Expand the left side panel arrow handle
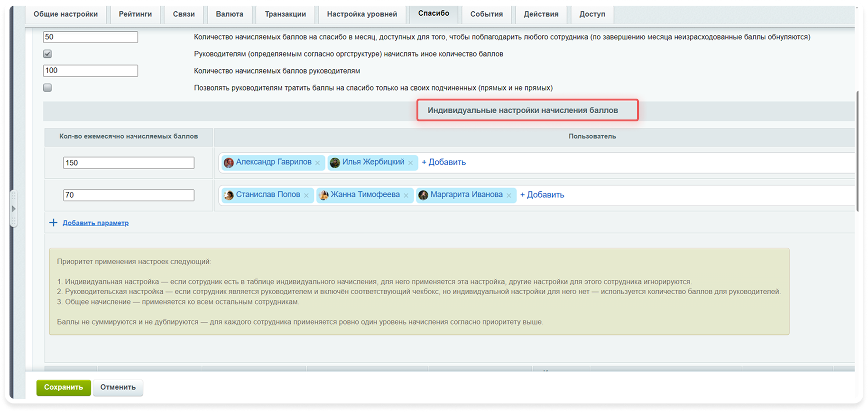This screenshot has width=868, height=412. tap(13, 209)
